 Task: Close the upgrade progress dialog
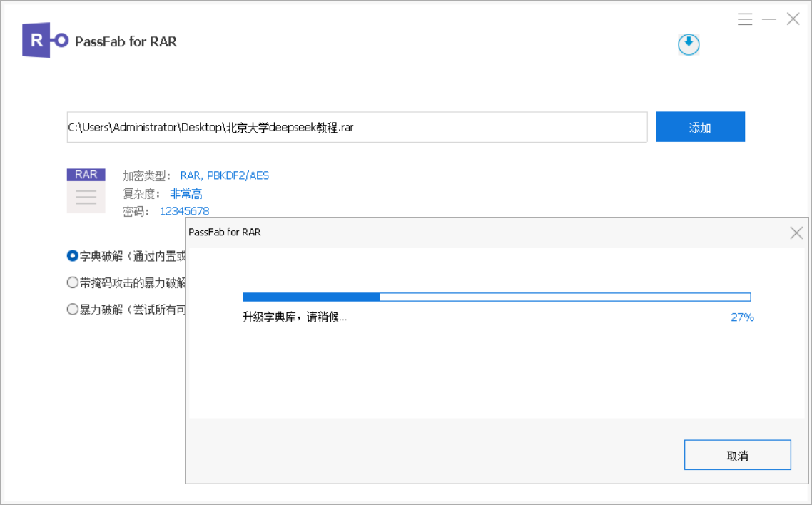(796, 233)
